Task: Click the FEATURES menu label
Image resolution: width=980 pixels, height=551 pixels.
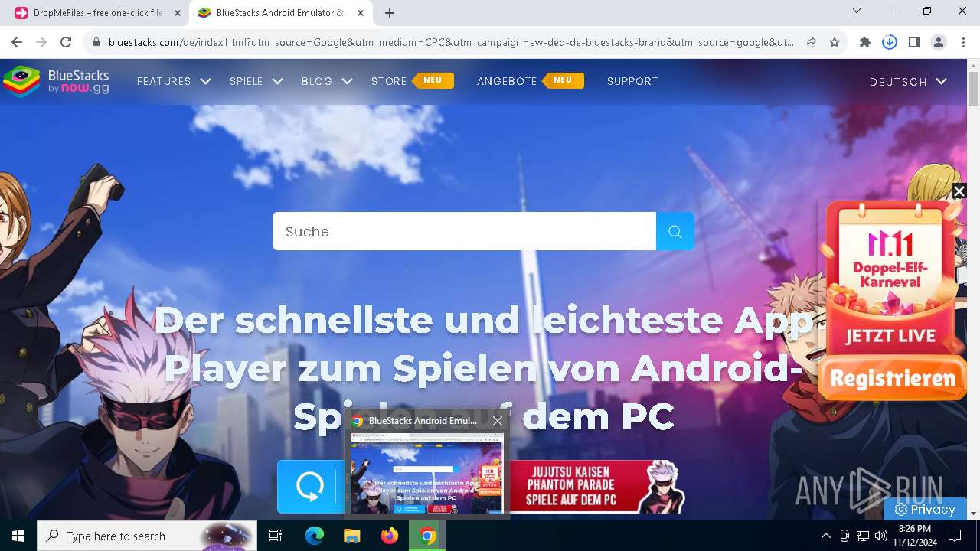Action: coord(164,81)
